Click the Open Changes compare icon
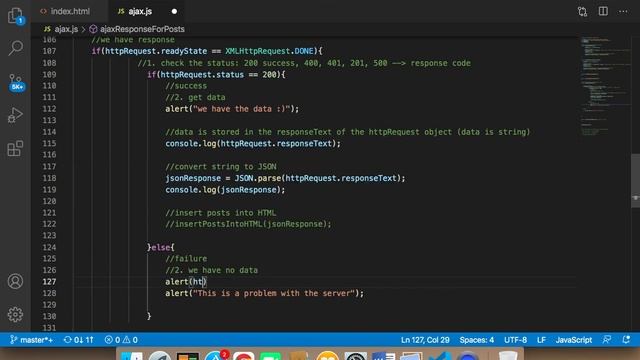 [582, 11]
